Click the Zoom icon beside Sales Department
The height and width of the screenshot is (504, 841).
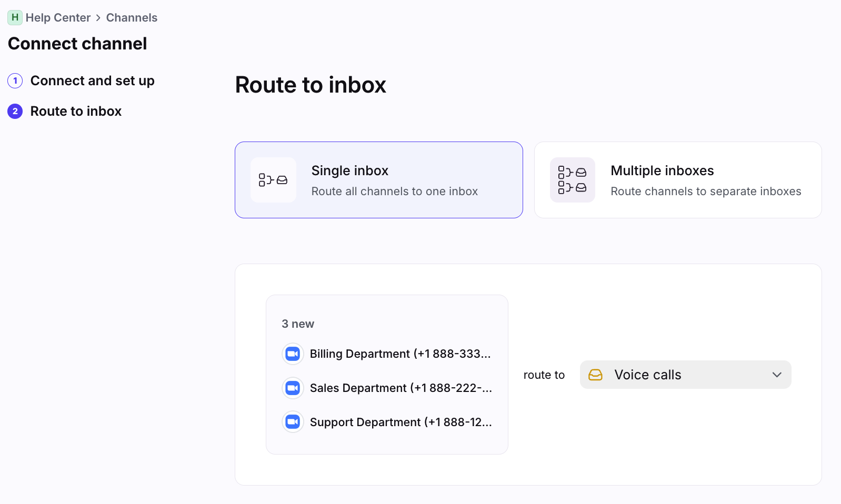coord(293,388)
